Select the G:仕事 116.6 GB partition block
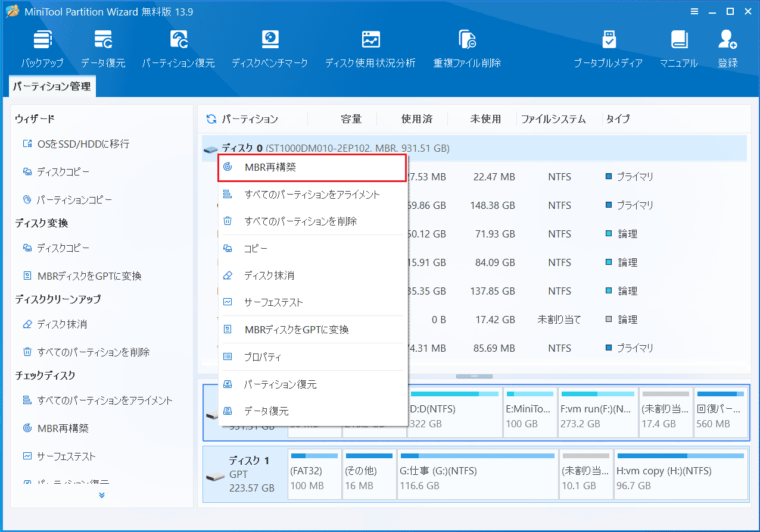Viewport: 760px width, 532px height. point(477,474)
